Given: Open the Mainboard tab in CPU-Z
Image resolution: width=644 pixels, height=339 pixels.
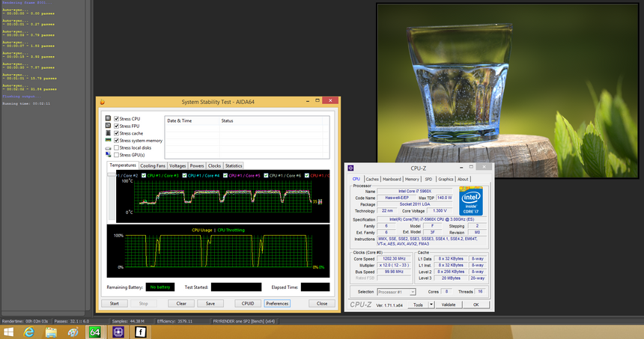Looking at the screenshot, I should coord(392,180).
